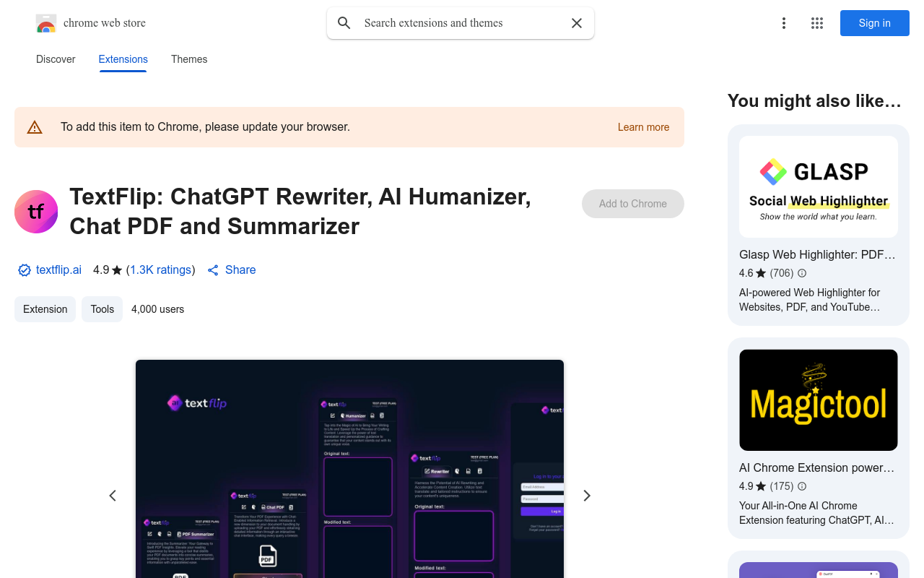Open the three-dot more options menu
The height and width of the screenshot is (578, 924).
click(x=784, y=23)
